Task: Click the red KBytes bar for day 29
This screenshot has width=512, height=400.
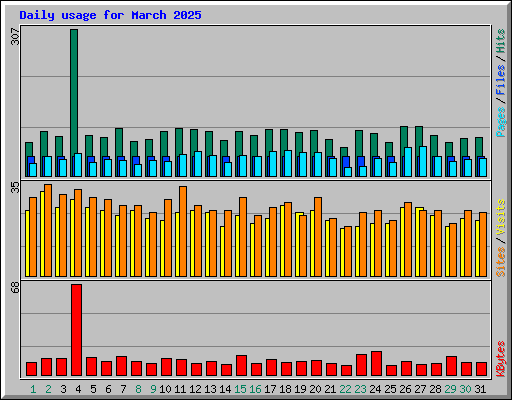Action: click(x=451, y=366)
